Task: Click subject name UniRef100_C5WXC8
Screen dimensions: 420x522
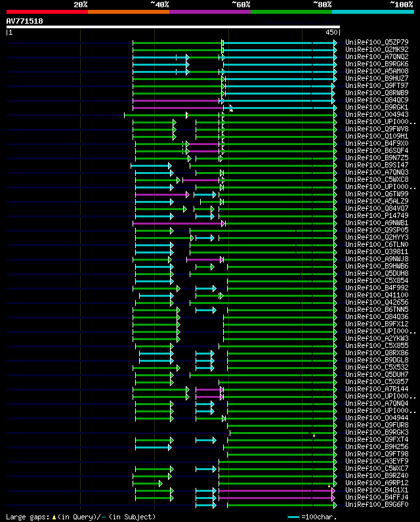Action: click(377, 179)
